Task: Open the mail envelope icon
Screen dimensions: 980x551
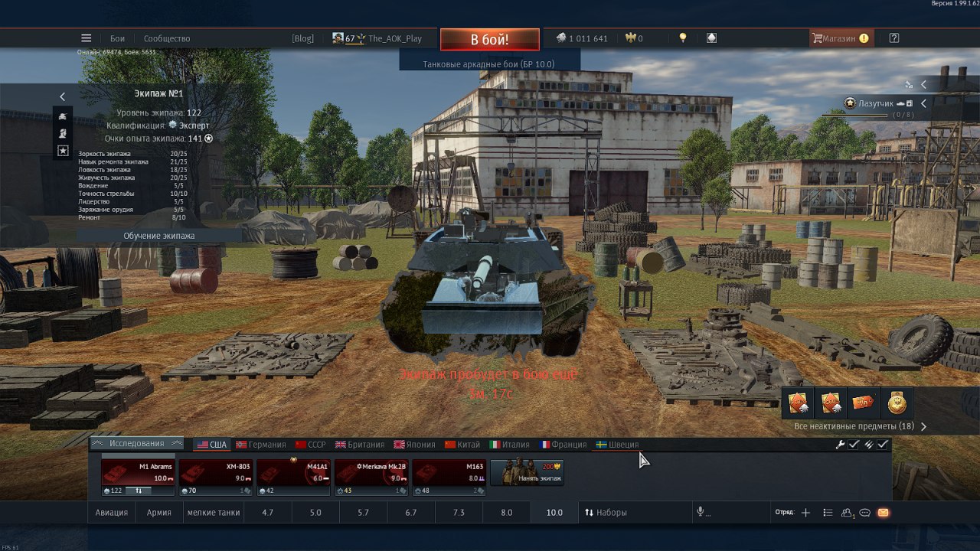Action: click(884, 513)
